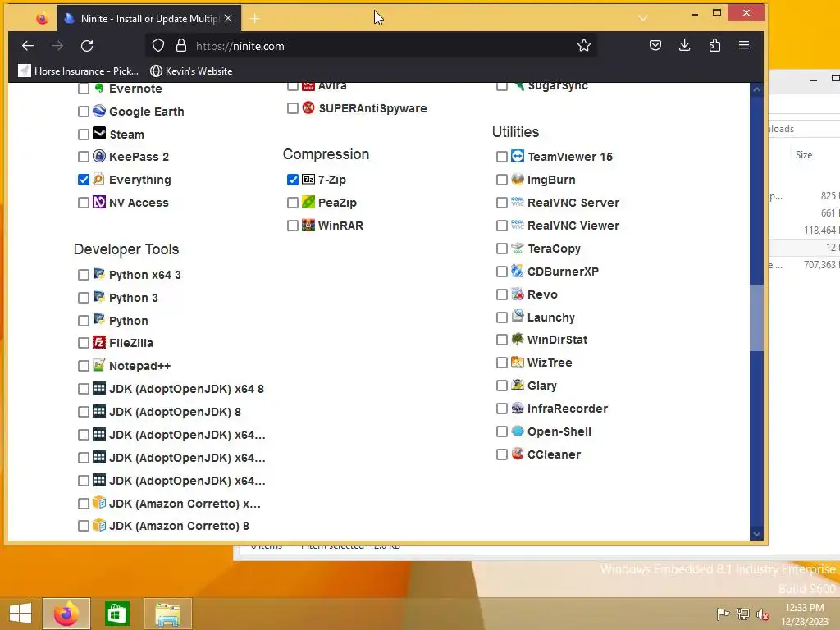Open File Explorer from the taskbar
This screenshot has height=630, width=840.
(167, 614)
